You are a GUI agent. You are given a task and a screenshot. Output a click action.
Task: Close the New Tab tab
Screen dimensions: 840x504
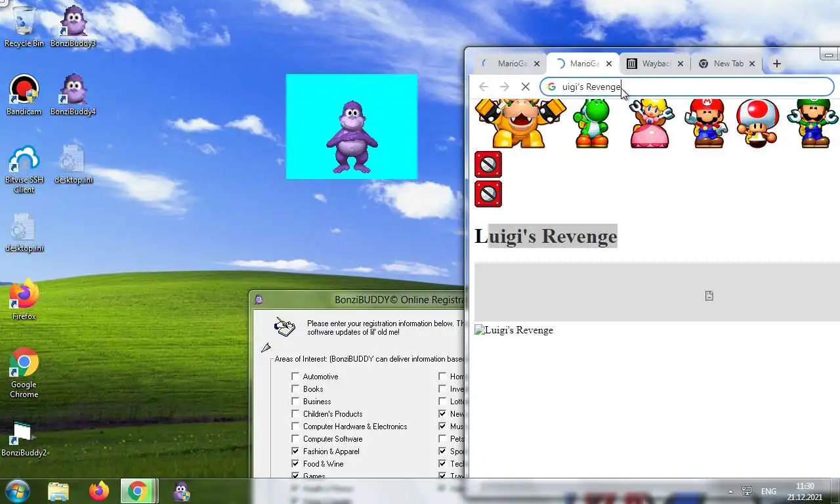(x=752, y=64)
